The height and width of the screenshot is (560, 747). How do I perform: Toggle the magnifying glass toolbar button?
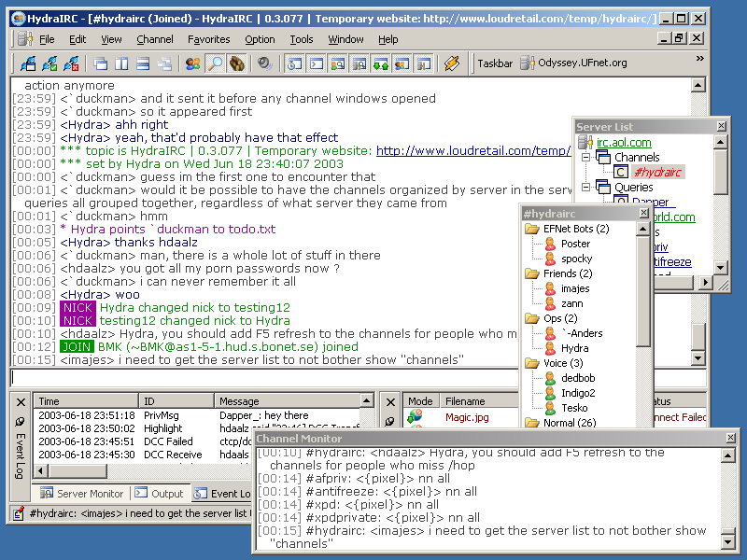(215, 63)
